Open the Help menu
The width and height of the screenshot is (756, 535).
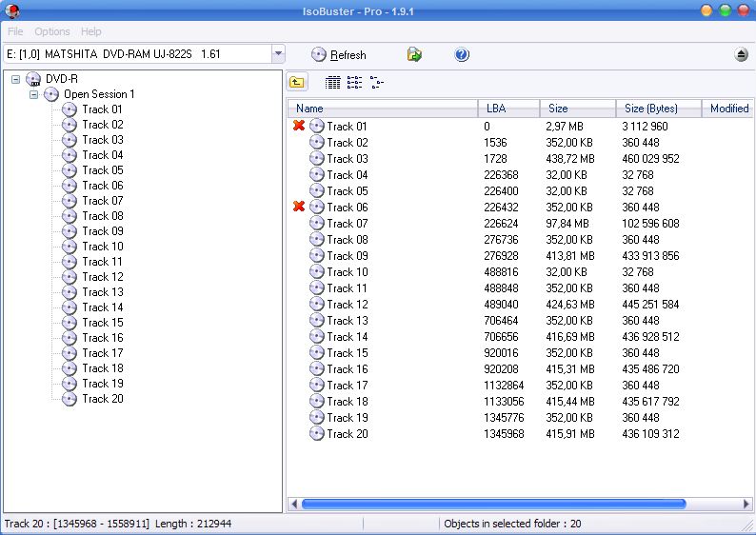coord(91,31)
